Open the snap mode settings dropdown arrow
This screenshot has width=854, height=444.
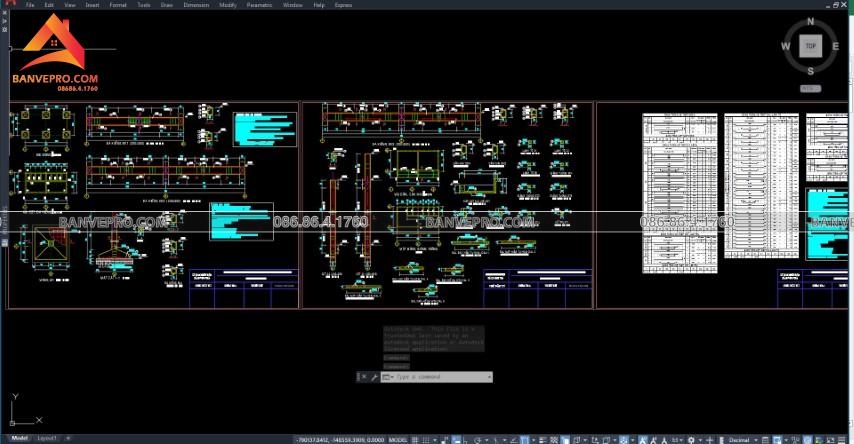point(435,439)
